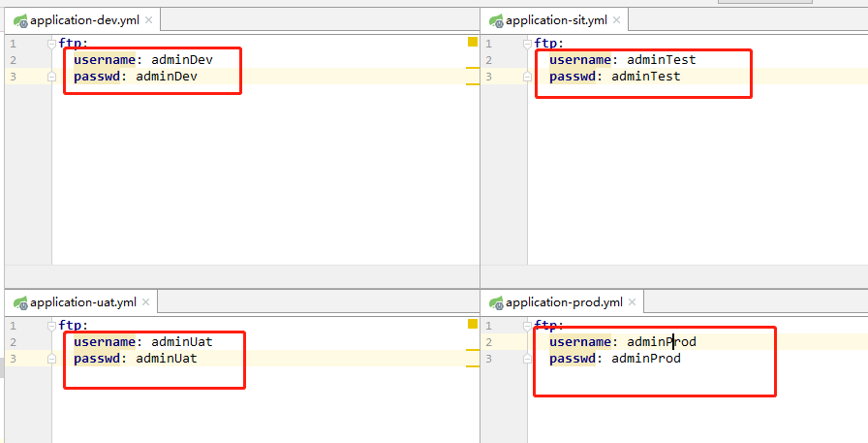Switch to the application-prod.yml tab
Image resolution: width=868 pixels, height=443 pixels.
tap(563, 302)
